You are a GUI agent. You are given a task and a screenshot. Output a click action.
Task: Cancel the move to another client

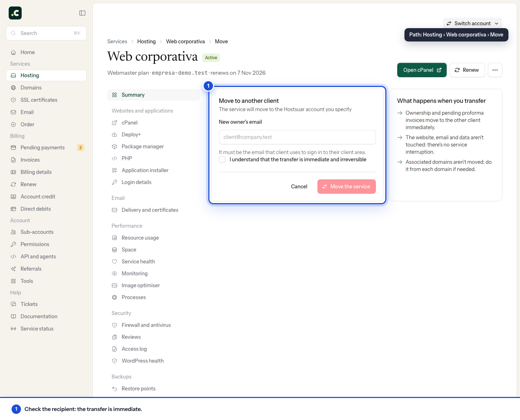pos(299,187)
